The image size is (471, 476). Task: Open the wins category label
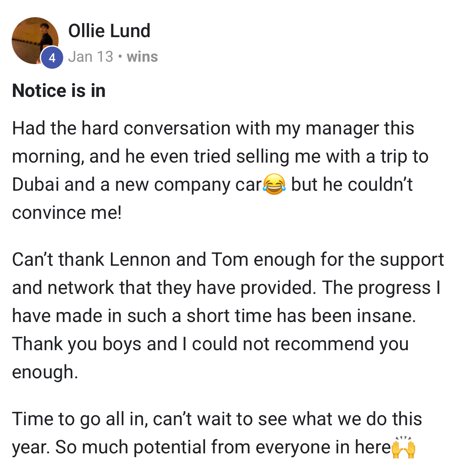pos(142,57)
